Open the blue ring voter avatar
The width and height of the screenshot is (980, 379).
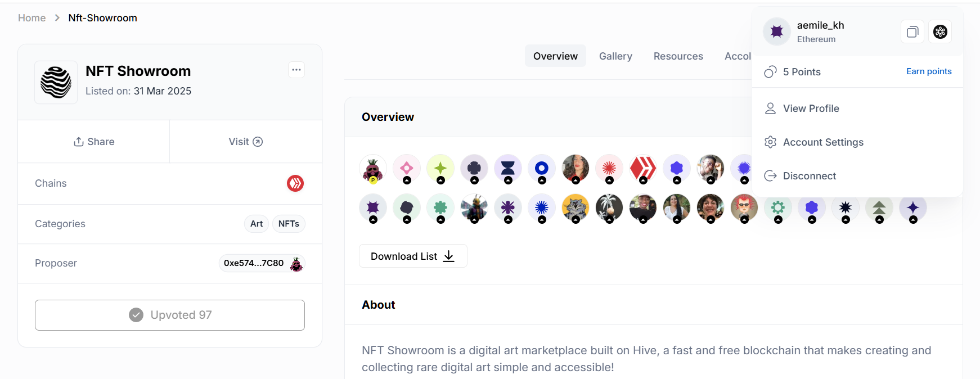tap(542, 168)
